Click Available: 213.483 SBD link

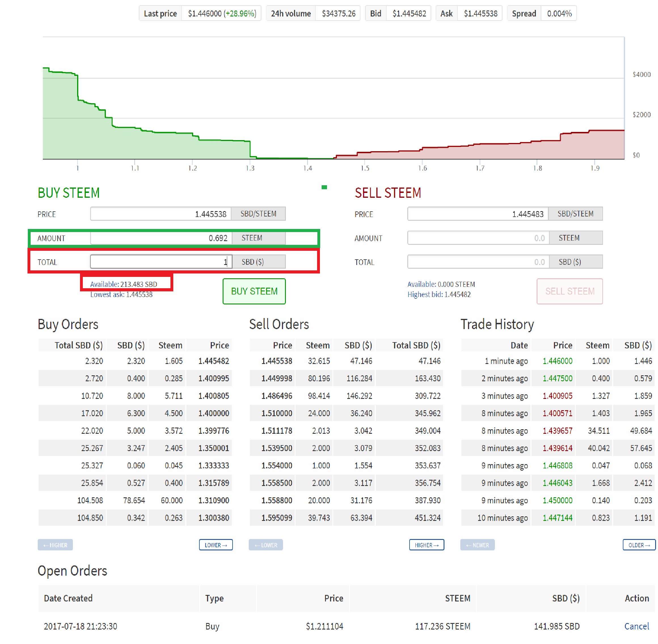click(x=123, y=284)
